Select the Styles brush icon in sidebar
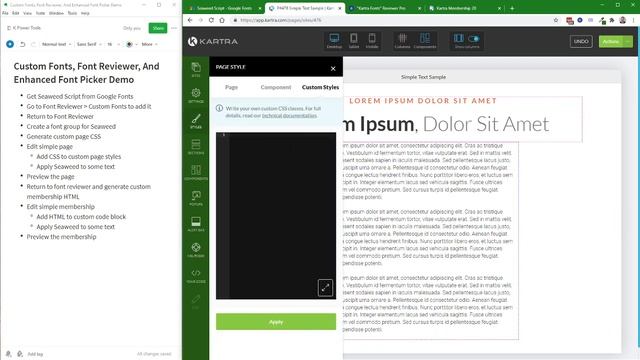The height and width of the screenshot is (360, 640). [x=196, y=121]
